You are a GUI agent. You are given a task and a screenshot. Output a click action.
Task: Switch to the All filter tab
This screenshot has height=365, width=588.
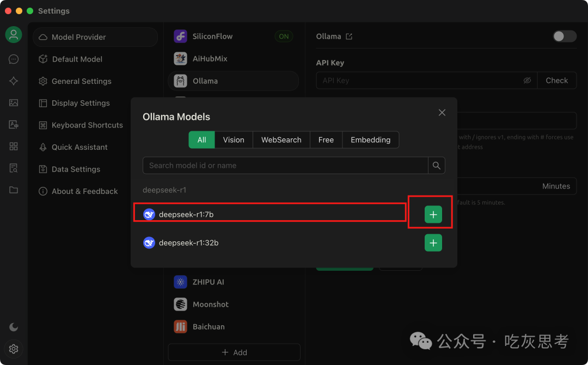(x=202, y=140)
